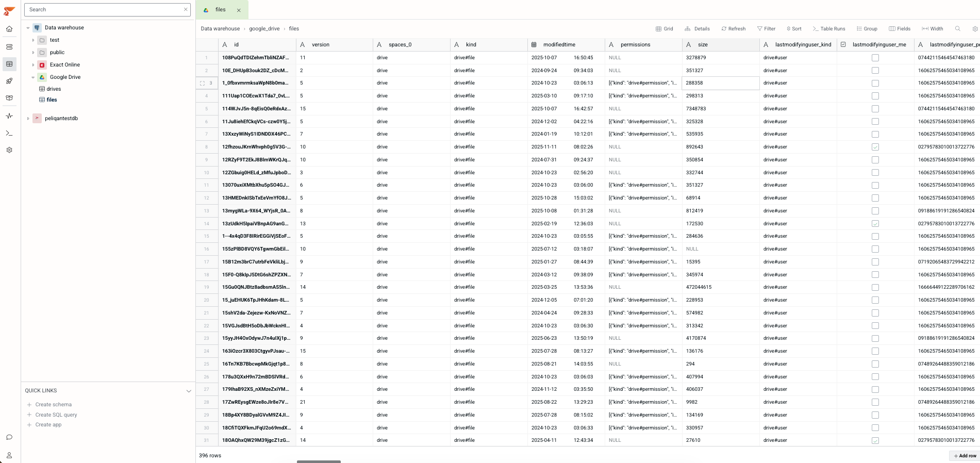Click the Create SQL query link

click(52, 415)
